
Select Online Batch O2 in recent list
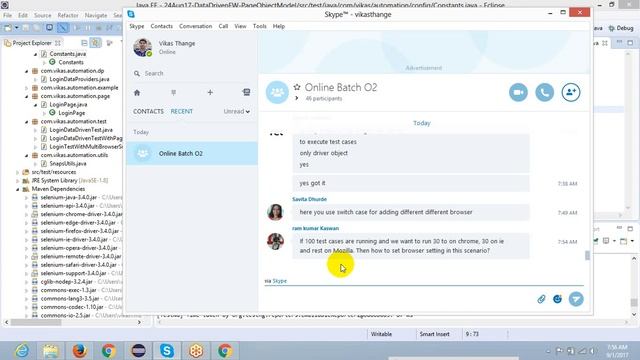click(192, 153)
